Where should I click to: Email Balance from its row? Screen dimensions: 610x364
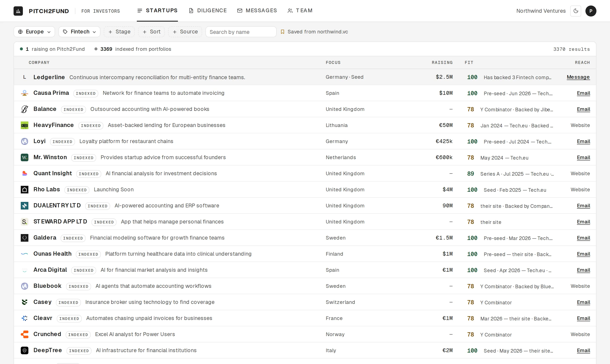pos(583,109)
